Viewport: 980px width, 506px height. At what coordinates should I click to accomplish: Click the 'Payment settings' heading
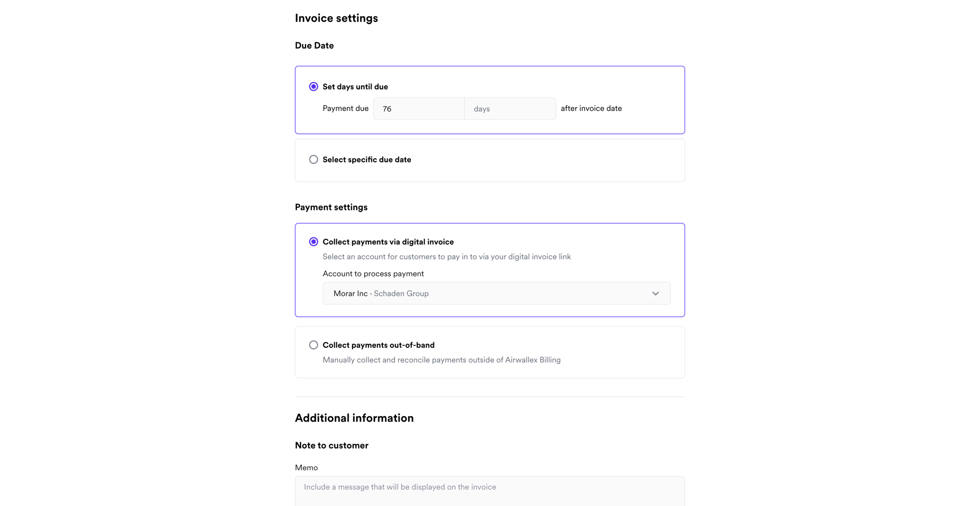pyautogui.click(x=331, y=207)
